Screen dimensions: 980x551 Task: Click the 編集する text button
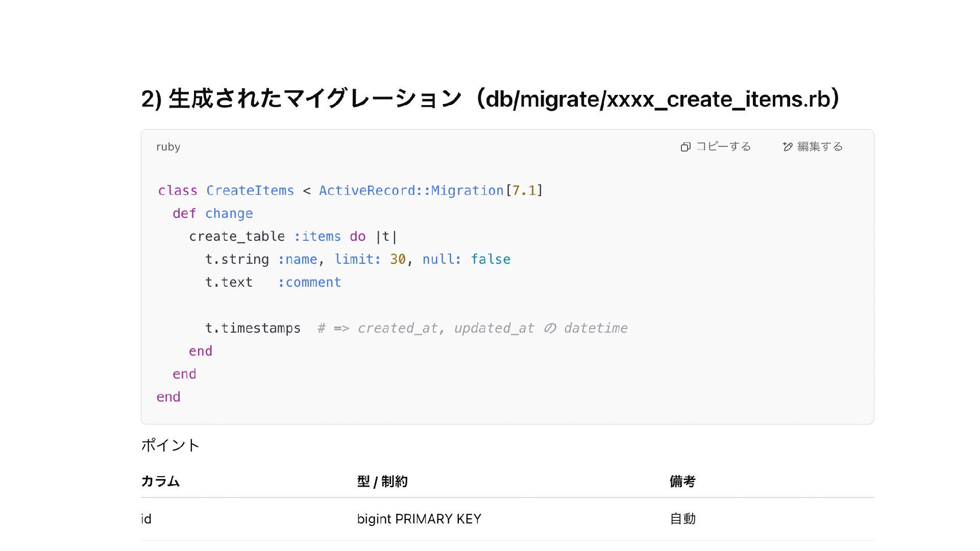click(820, 147)
